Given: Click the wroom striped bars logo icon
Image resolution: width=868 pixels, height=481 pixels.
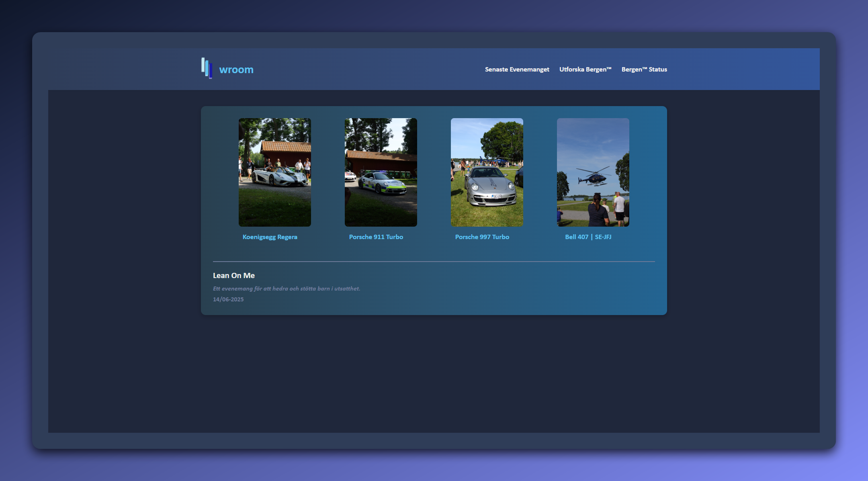Looking at the screenshot, I should pos(207,68).
